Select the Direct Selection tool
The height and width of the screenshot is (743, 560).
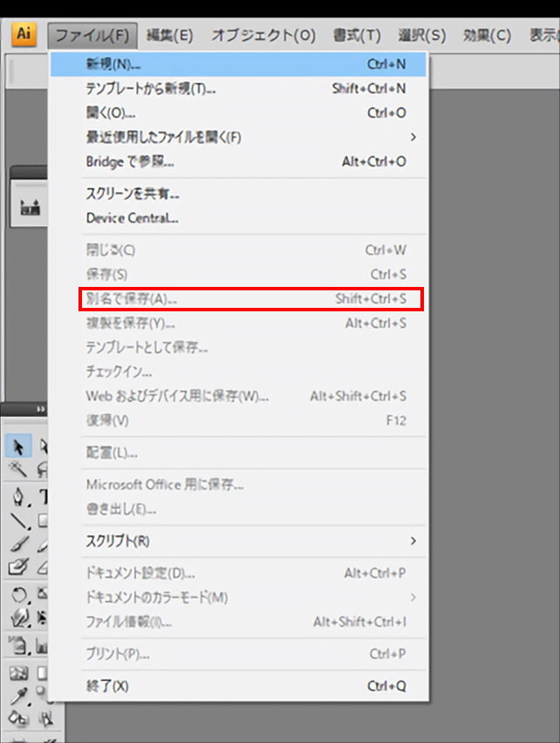pos(43,446)
